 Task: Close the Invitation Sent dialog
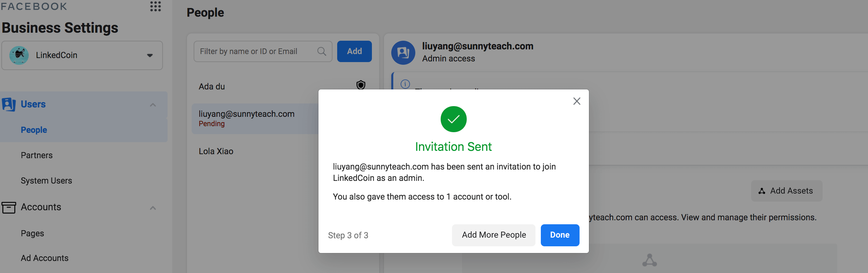click(x=577, y=101)
